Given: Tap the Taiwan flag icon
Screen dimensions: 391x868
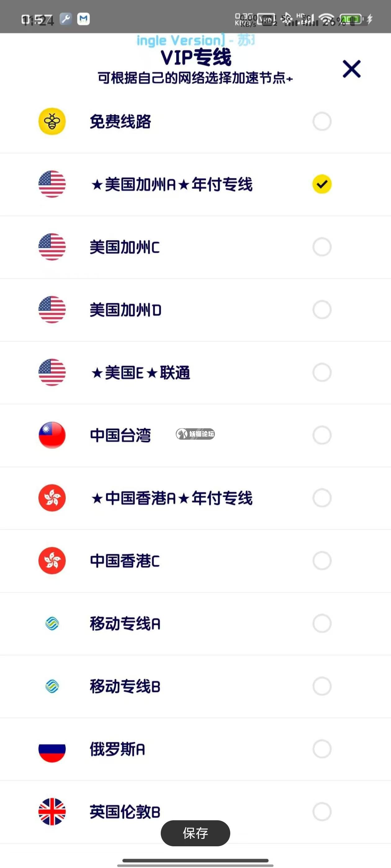Looking at the screenshot, I should pyautogui.click(x=52, y=435).
